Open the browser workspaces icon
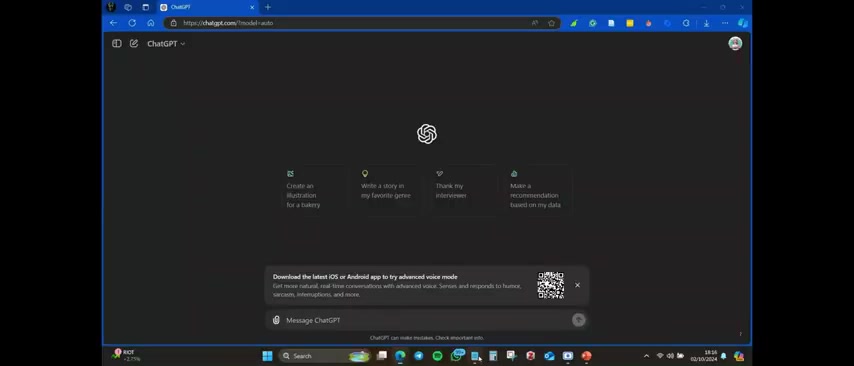 [x=128, y=7]
